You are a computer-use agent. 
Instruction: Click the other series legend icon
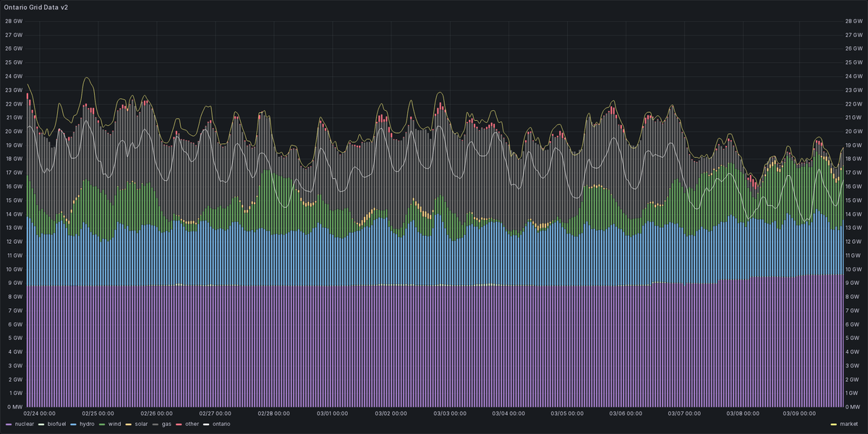178,425
